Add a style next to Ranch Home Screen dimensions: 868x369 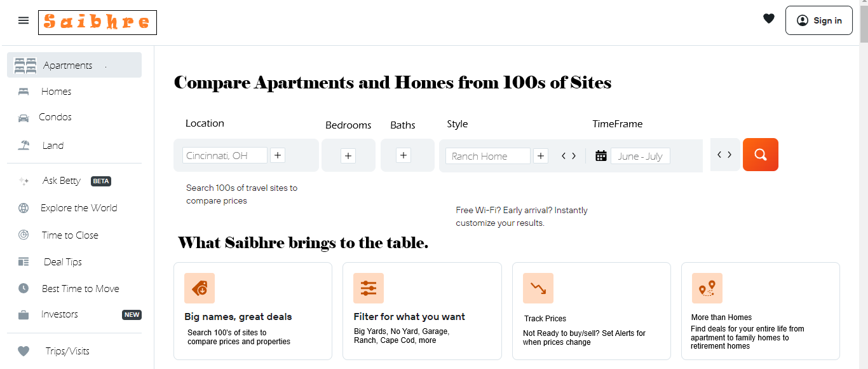tap(540, 156)
